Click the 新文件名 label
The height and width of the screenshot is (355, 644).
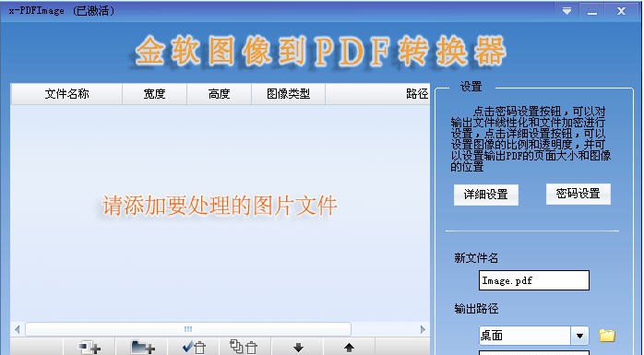(476, 258)
